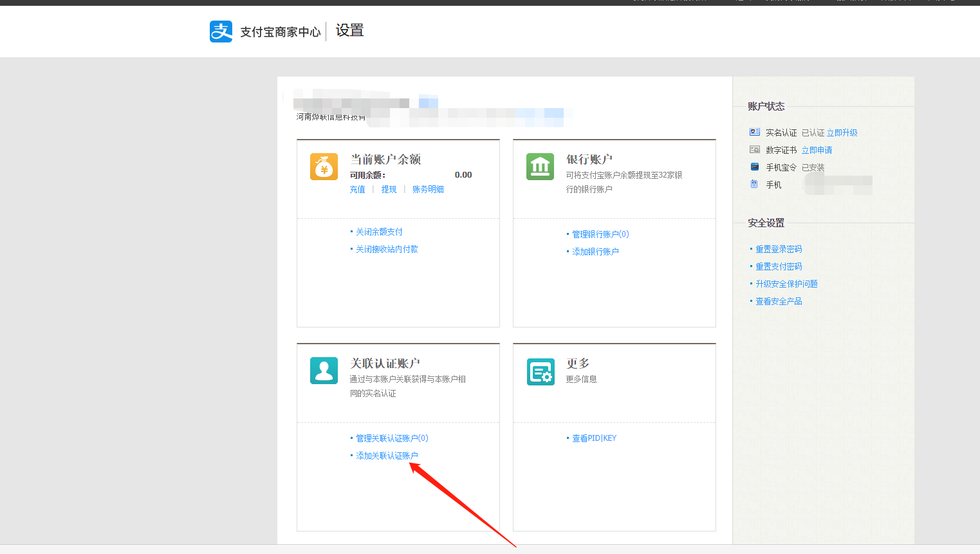Open 管理银行账户(0) link
The image size is (980, 554).
coord(600,234)
